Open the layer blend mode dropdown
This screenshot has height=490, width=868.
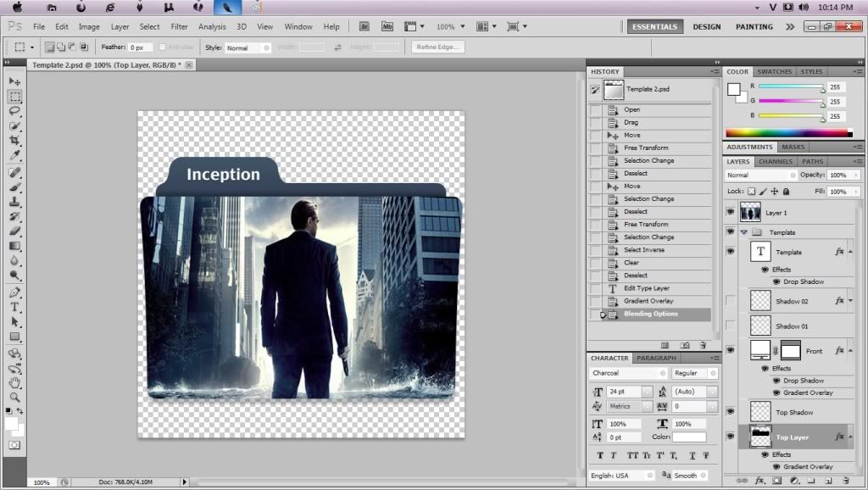coord(761,175)
